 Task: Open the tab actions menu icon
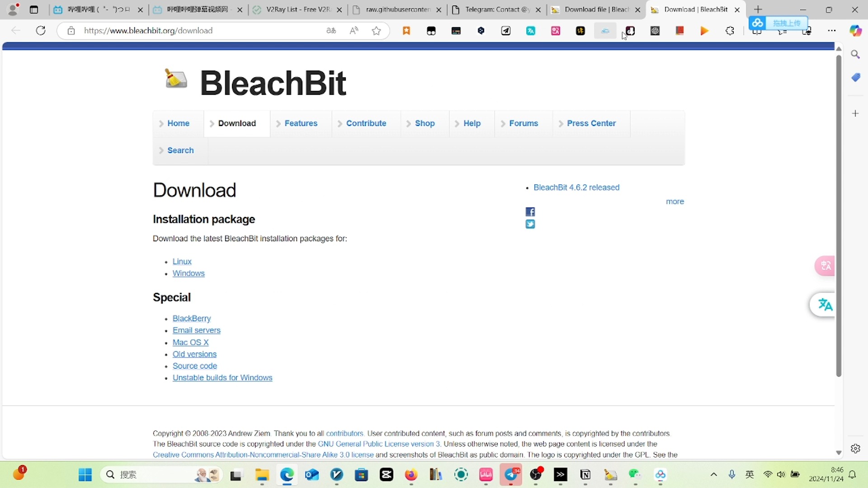(34, 9)
